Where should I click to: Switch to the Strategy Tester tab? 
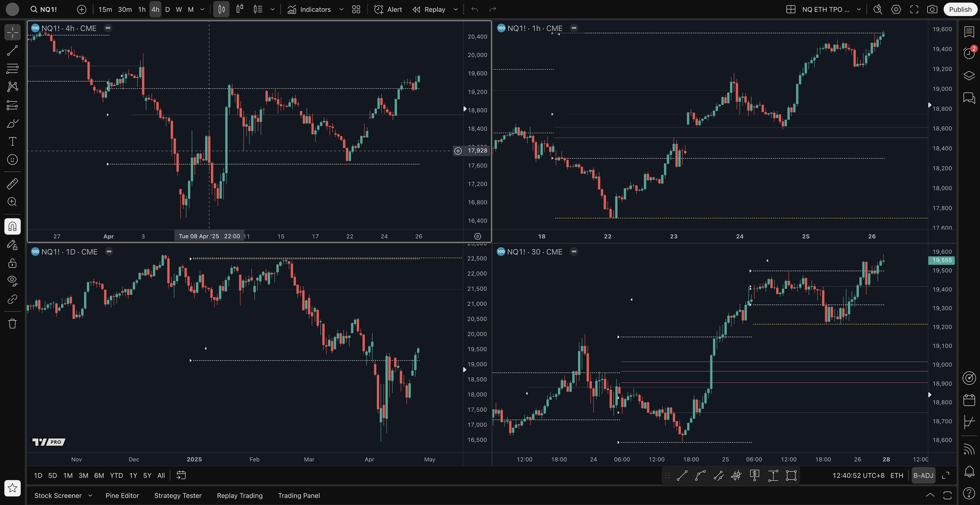click(178, 496)
